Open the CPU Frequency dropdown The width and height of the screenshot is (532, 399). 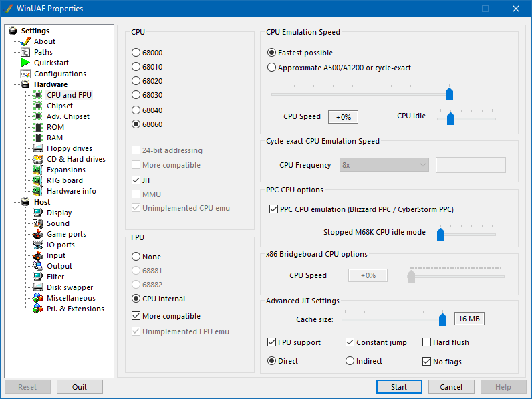pyautogui.click(x=384, y=164)
